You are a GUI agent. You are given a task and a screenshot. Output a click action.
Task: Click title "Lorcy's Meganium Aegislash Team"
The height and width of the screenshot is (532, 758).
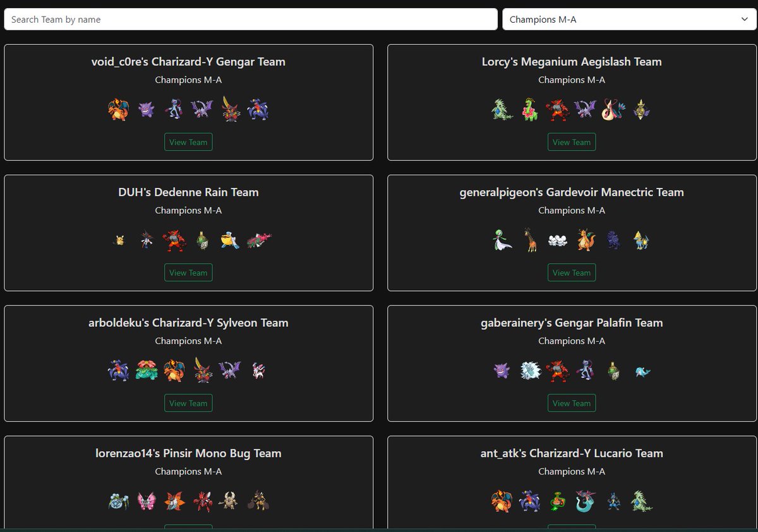(x=572, y=62)
